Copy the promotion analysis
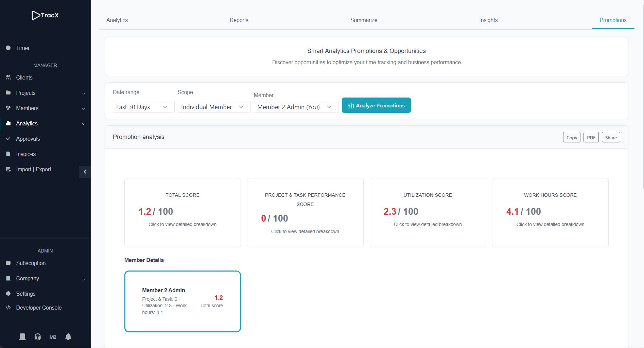The width and height of the screenshot is (644, 348). [x=572, y=137]
